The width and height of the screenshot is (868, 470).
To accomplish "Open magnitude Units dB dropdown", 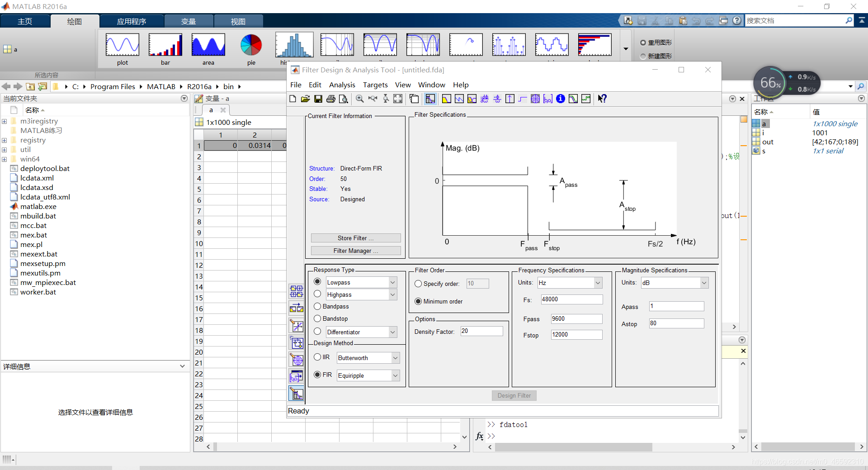I will (x=704, y=283).
